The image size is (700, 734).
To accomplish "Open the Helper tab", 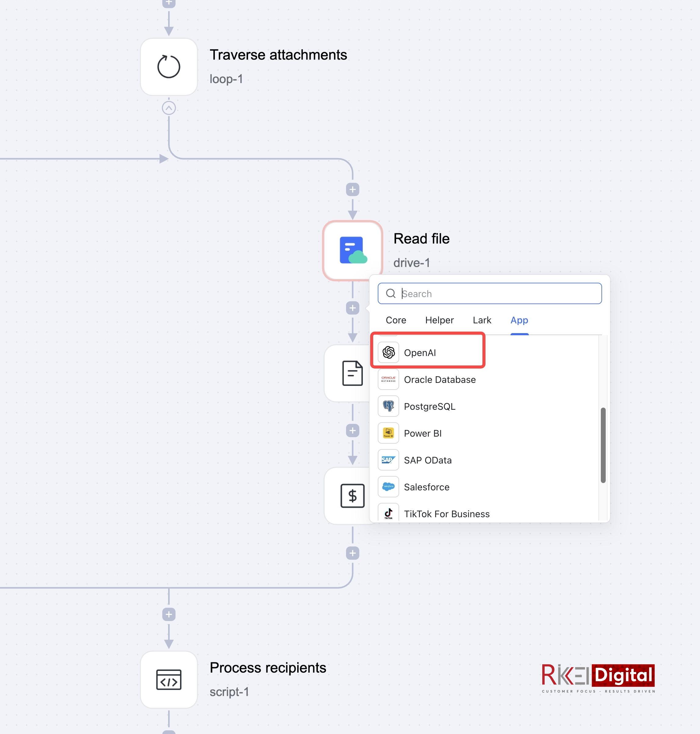I will coord(439,320).
